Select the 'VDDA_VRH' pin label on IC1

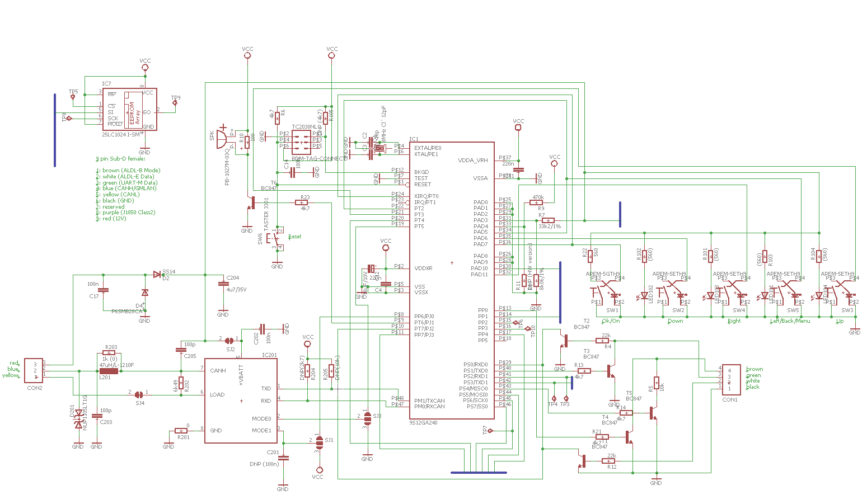coord(473,161)
